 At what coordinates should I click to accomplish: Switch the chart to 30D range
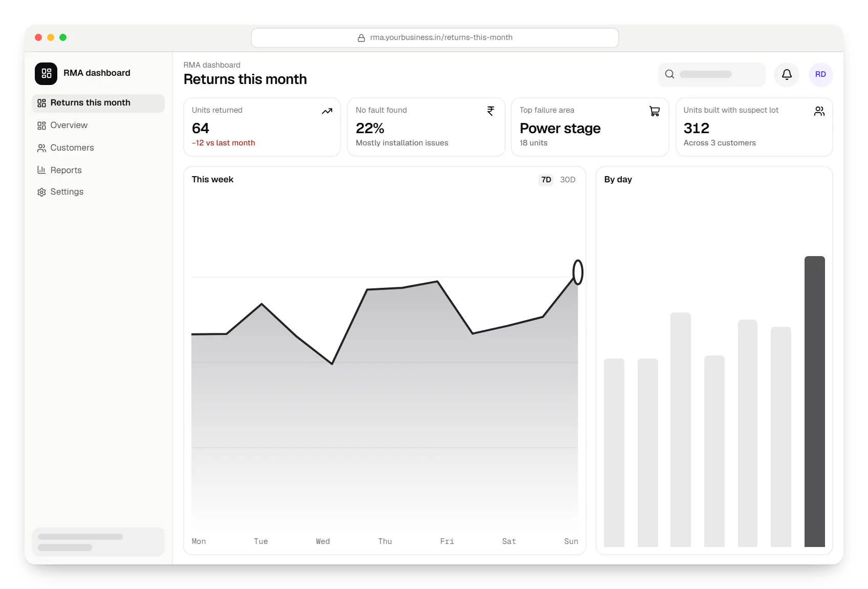click(568, 180)
